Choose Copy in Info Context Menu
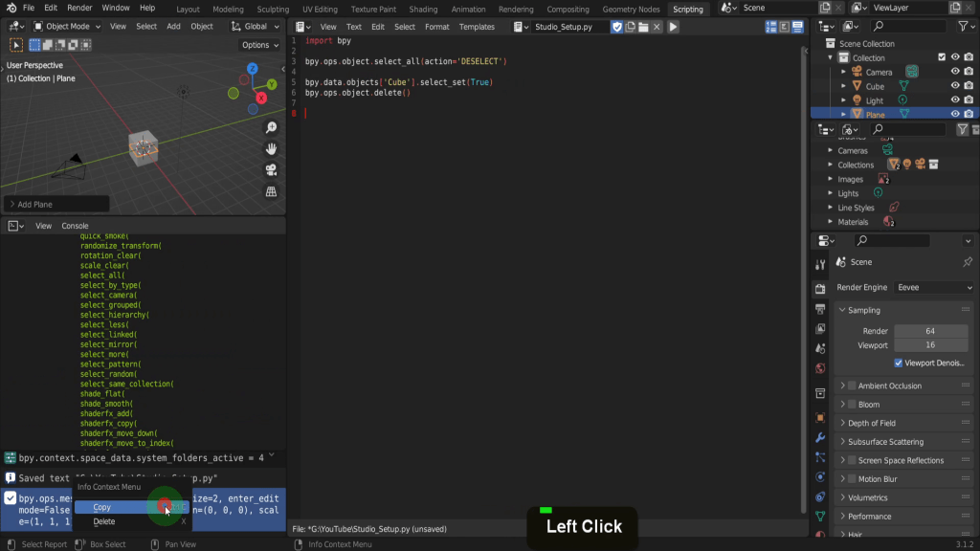This screenshot has width=980, height=551. click(x=102, y=507)
